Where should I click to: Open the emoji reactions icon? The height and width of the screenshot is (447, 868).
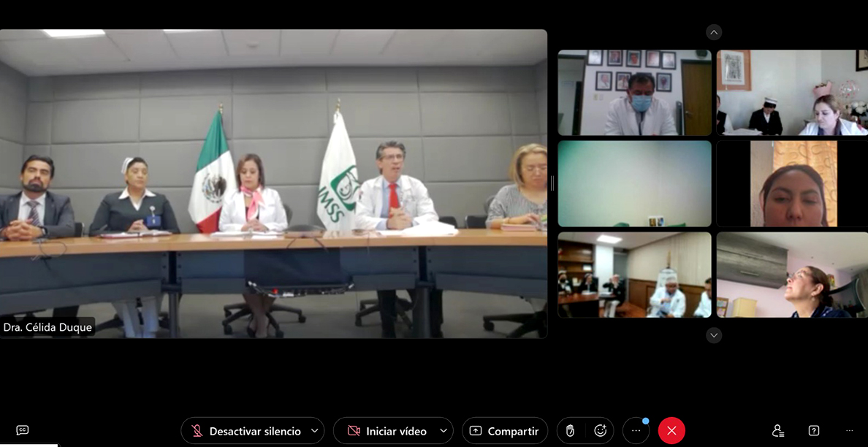tap(600, 431)
